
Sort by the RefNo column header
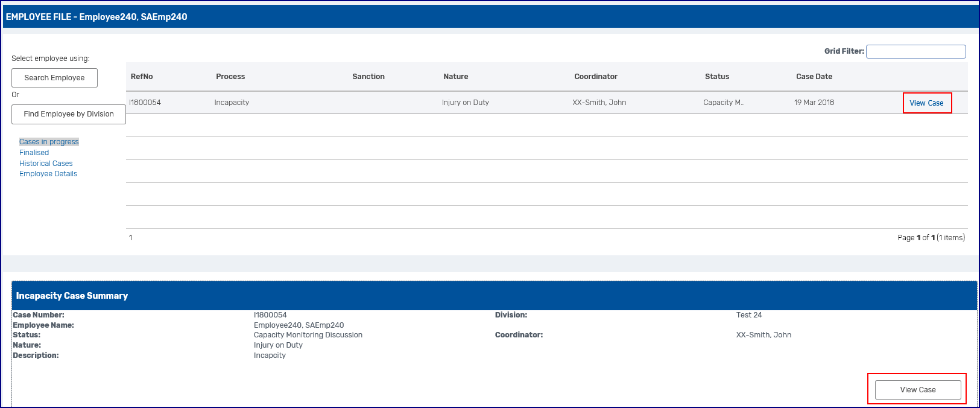pos(142,77)
